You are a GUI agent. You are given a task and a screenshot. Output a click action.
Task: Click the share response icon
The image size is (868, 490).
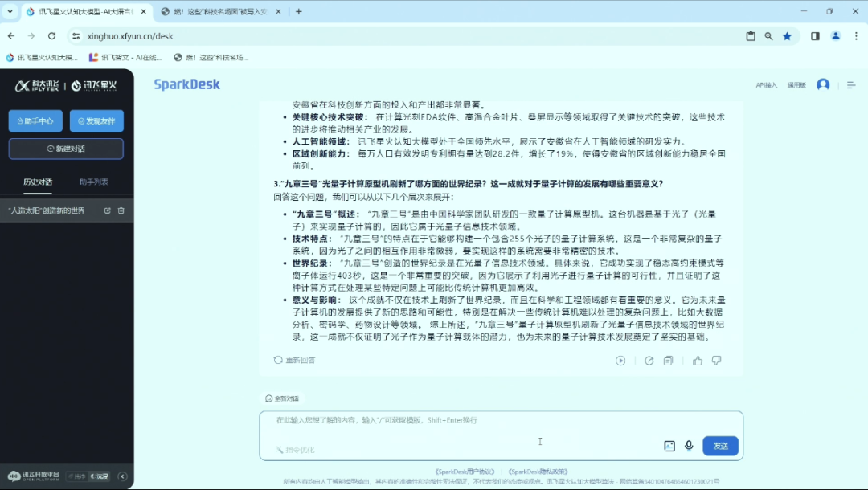point(649,361)
